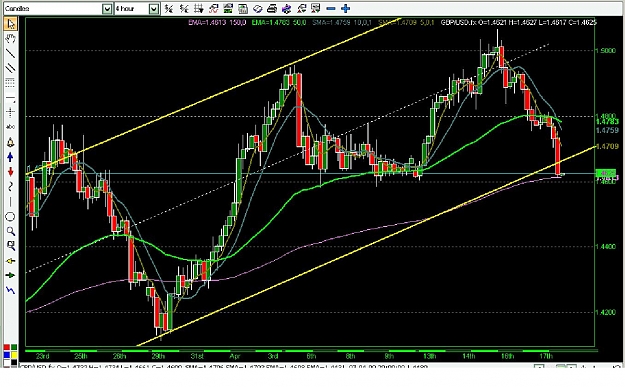
Task: Zoom out with the minus icon
Action: tap(331, 9)
